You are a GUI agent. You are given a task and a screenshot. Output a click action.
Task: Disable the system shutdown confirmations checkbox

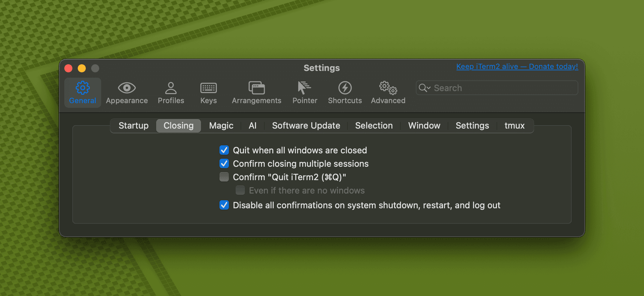coord(224,205)
